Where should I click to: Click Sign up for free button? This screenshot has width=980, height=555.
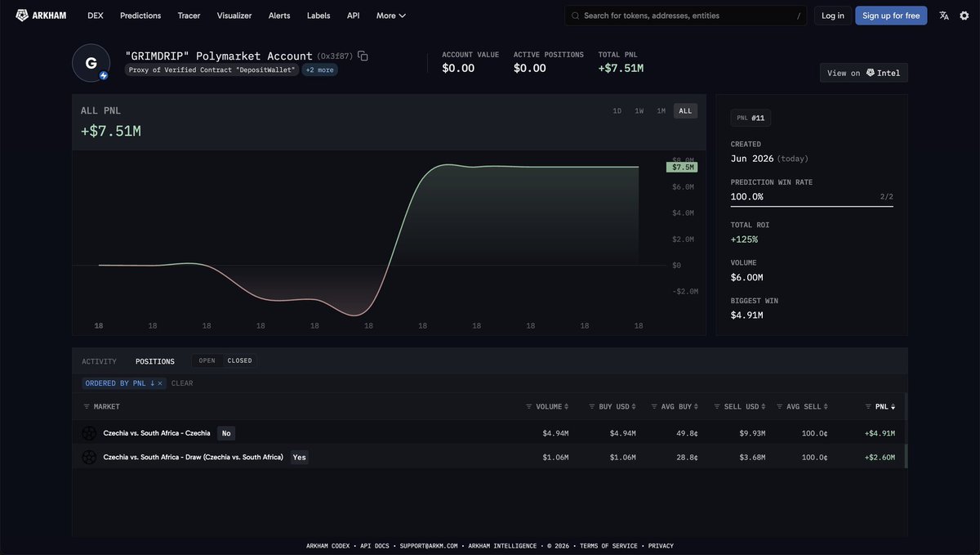(x=891, y=16)
